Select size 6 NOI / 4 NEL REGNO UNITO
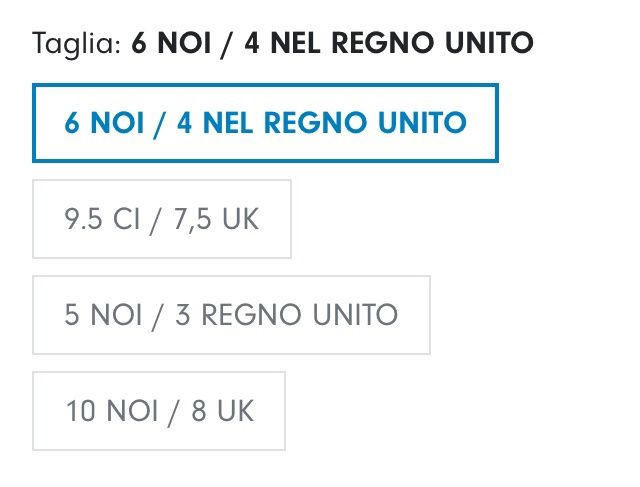Viewport: 640px width, 487px height. point(265,123)
